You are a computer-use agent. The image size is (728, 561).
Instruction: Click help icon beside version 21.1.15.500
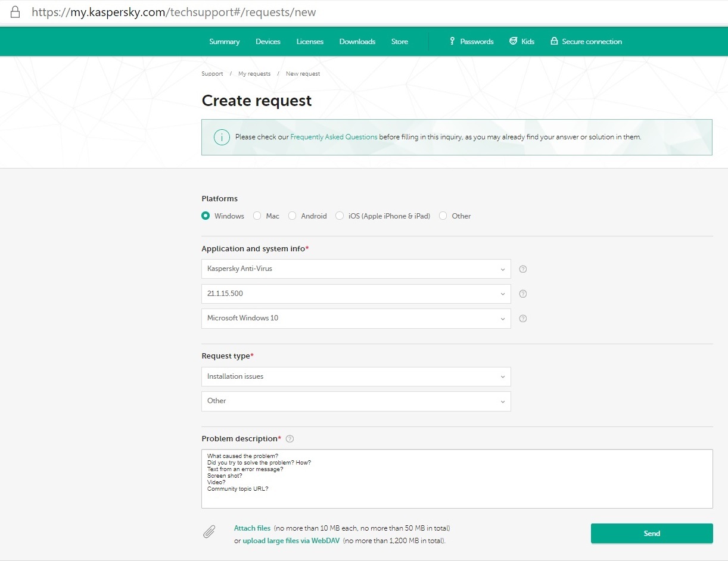click(523, 294)
